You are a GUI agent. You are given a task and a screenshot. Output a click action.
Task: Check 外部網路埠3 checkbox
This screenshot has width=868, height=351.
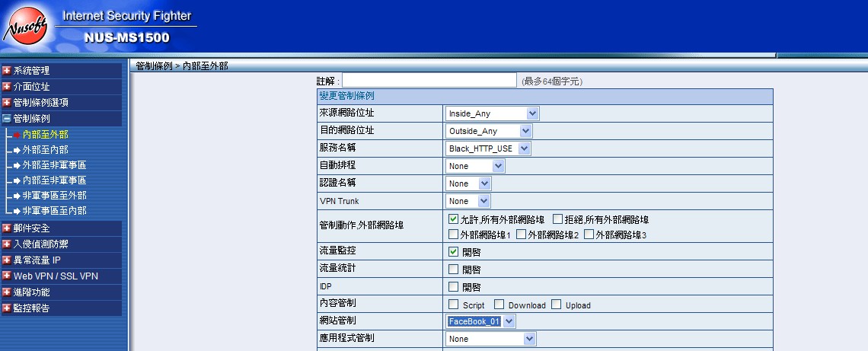pos(589,235)
